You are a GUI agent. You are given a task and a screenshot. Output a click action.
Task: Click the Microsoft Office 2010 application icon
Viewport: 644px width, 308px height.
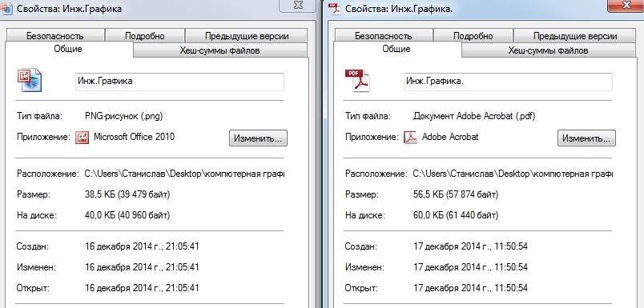click(83, 138)
